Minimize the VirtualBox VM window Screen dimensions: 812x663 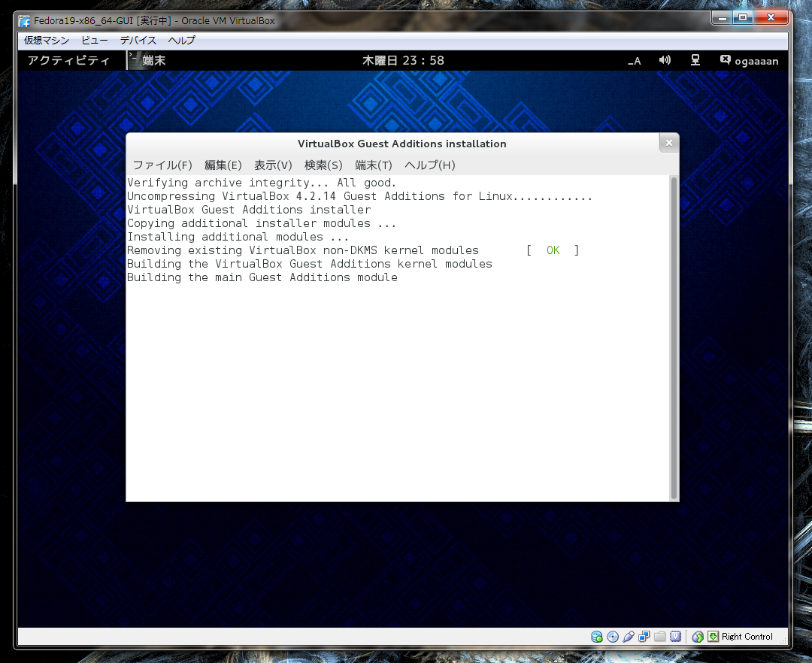723,18
